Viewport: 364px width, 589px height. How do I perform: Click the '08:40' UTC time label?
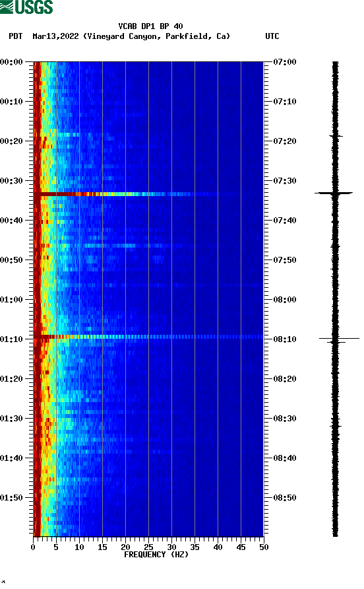point(284,458)
